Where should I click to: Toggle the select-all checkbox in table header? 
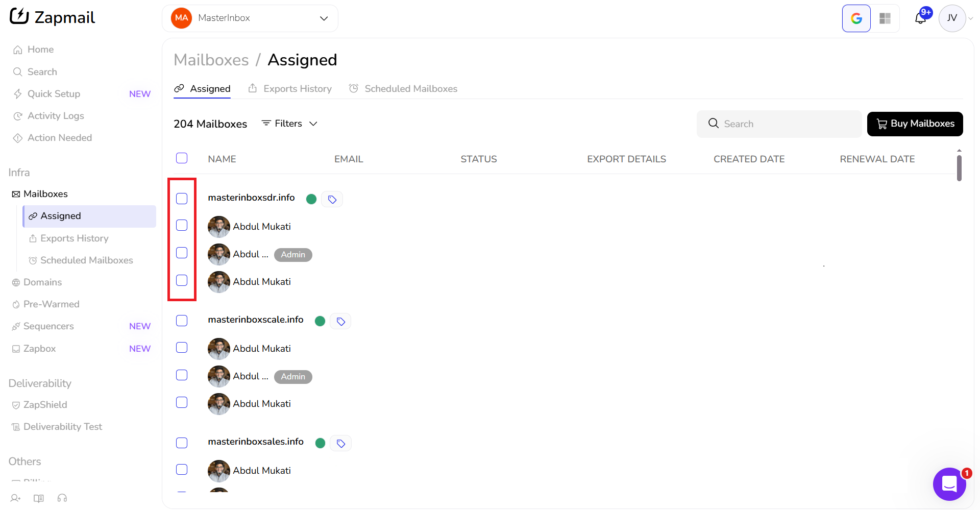[x=182, y=158]
